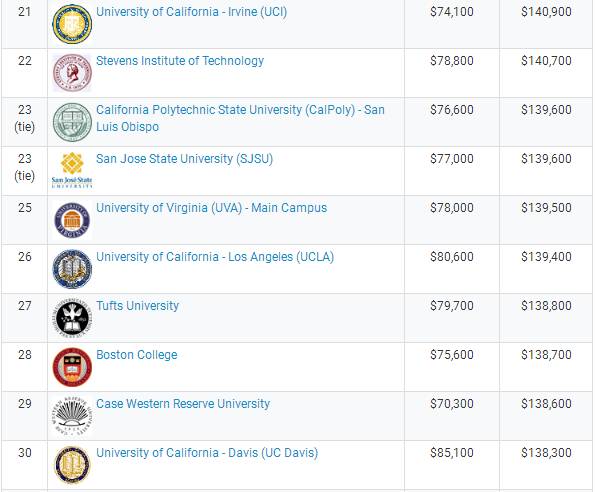Image resolution: width=595 pixels, height=492 pixels.
Task: Click the San Jose State University logo
Action: tap(72, 170)
